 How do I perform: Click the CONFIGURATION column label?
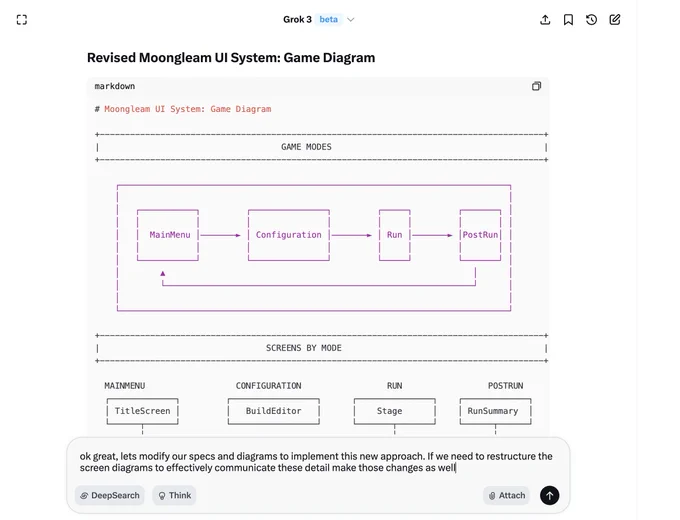click(x=268, y=386)
